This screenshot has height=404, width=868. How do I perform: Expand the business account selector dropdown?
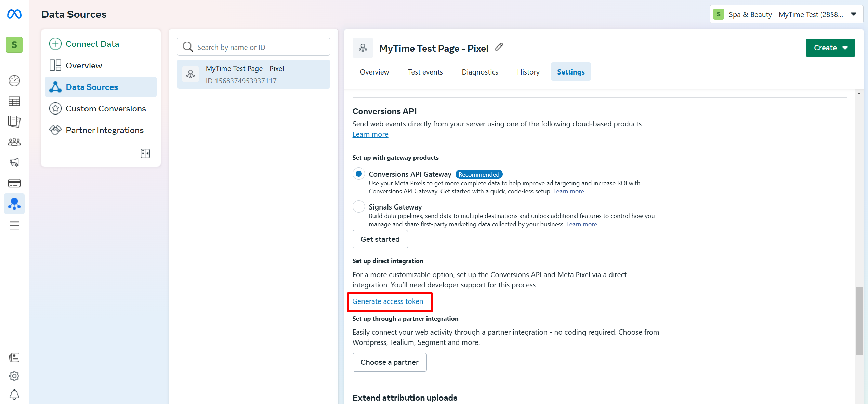786,14
